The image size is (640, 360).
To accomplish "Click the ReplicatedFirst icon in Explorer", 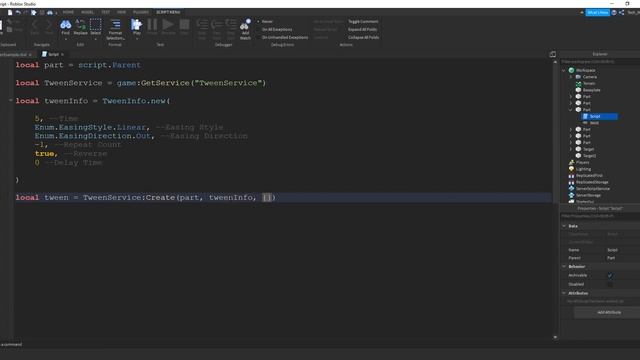I will click(571, 176).
